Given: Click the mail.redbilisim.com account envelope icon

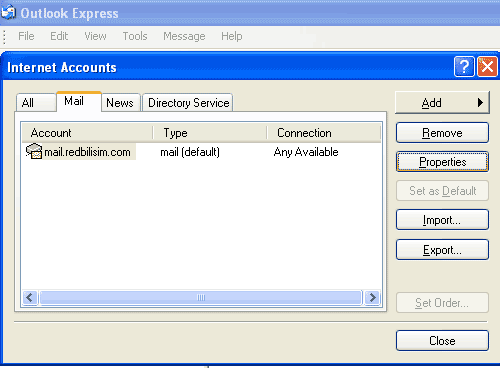Looking at the screenshot, I should (x=34, y=151).
